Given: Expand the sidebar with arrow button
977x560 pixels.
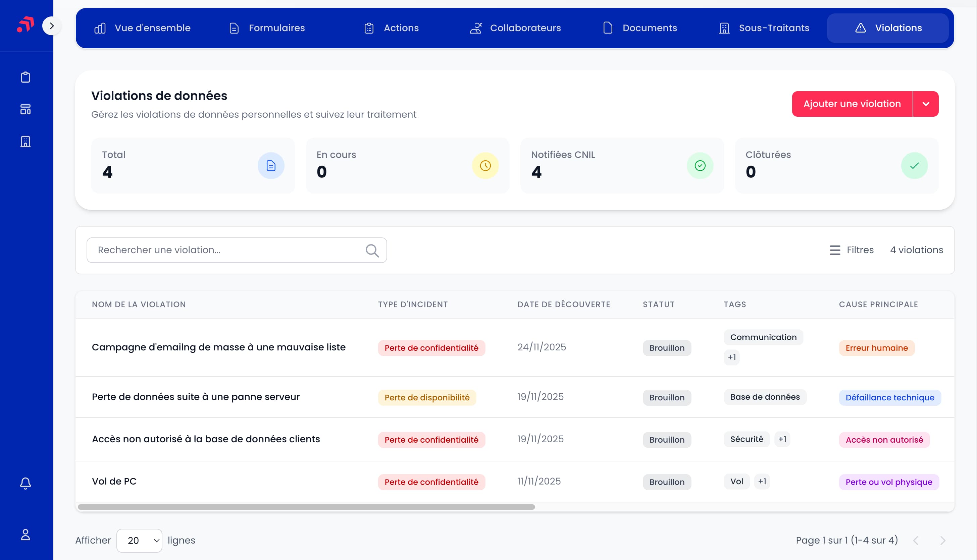Looking at the screenshot, I should (x=52, y=26).
